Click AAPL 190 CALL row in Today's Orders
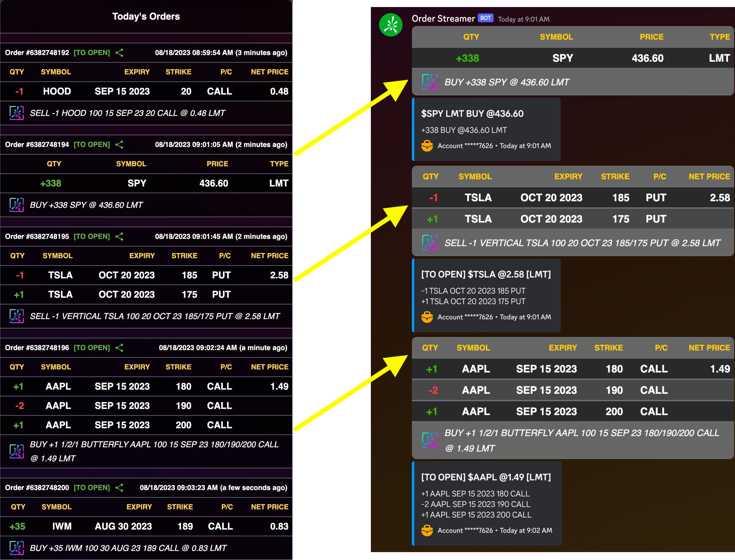This screenshot has height=560, width=735. coord(146,406)
